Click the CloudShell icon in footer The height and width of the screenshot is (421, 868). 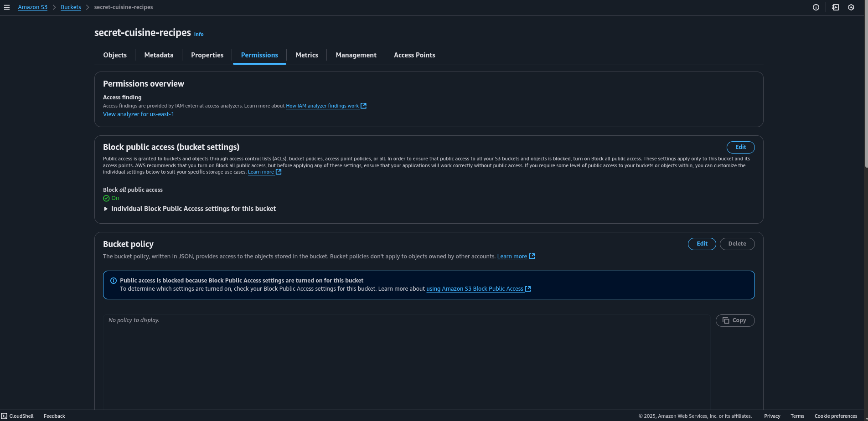(4, 416)
